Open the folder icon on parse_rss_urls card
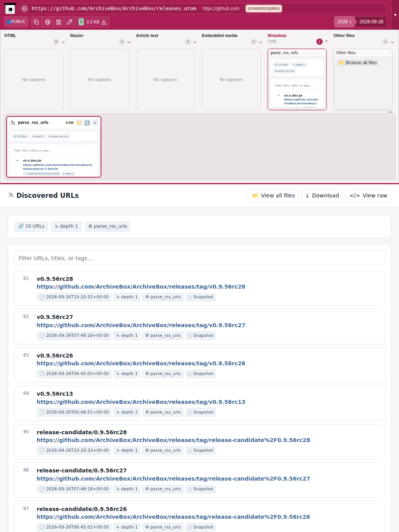The image size is (399, 532). (x=79, y=123)
